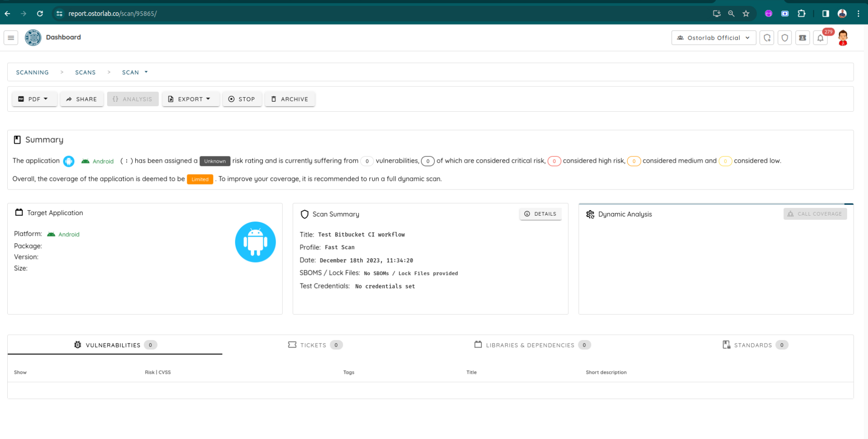
Task: Open the Ostorlab Official organization selector
Action: (713, 38)
